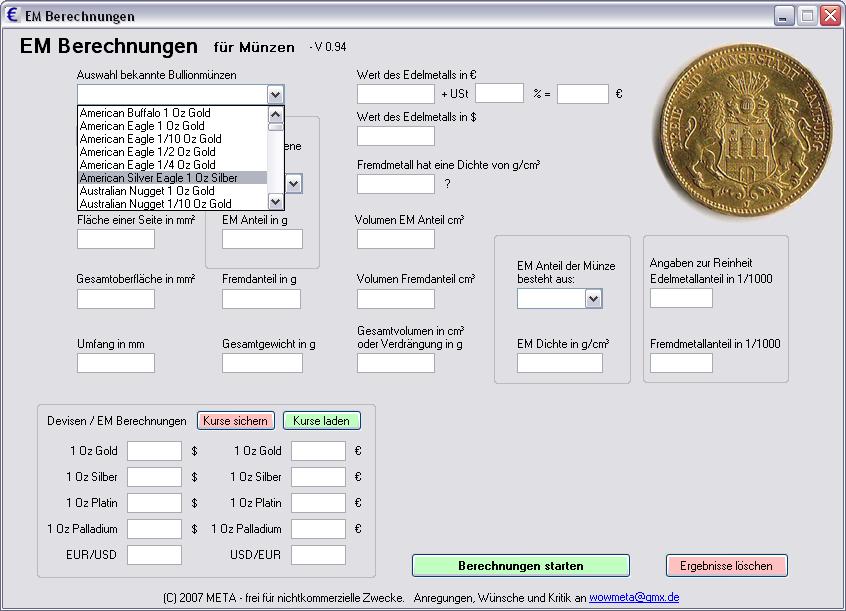Click the 1 Oz Gold euro field
The image size is (846, 611).
[318, 451]
